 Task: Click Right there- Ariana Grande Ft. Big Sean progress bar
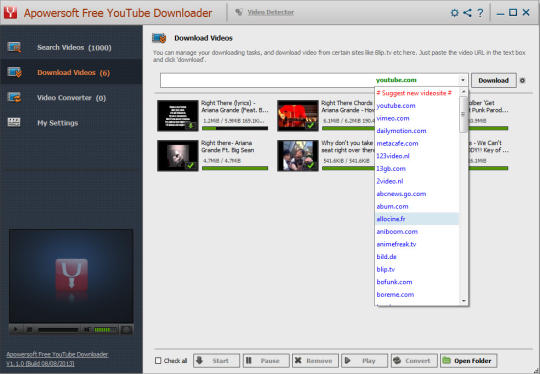pyautogui.click(x=235, y=168)
